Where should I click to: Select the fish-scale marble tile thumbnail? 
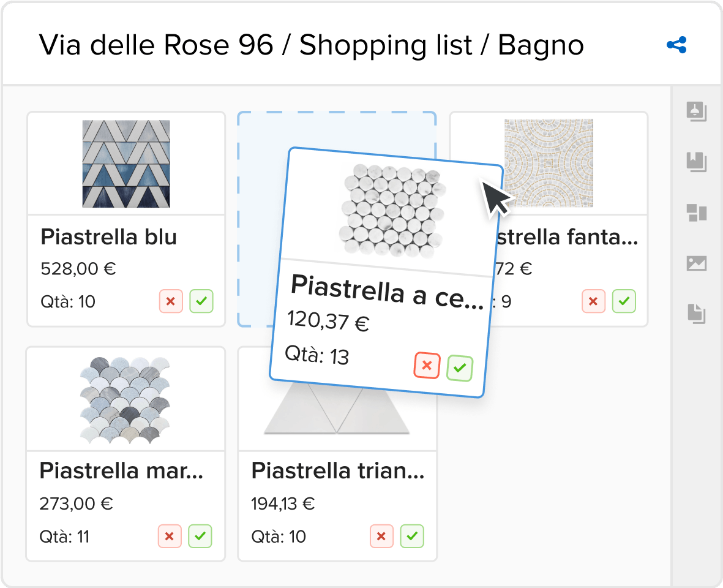click(x=125, y=400)
